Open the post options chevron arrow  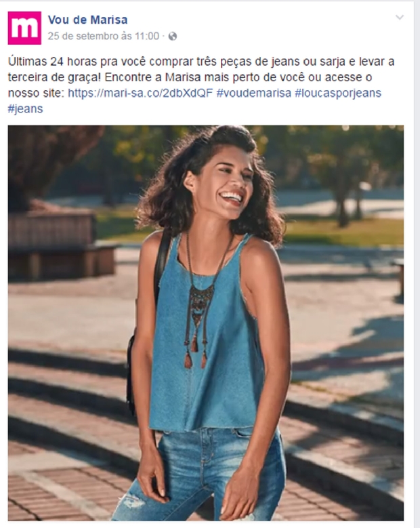tap(399, 17)
